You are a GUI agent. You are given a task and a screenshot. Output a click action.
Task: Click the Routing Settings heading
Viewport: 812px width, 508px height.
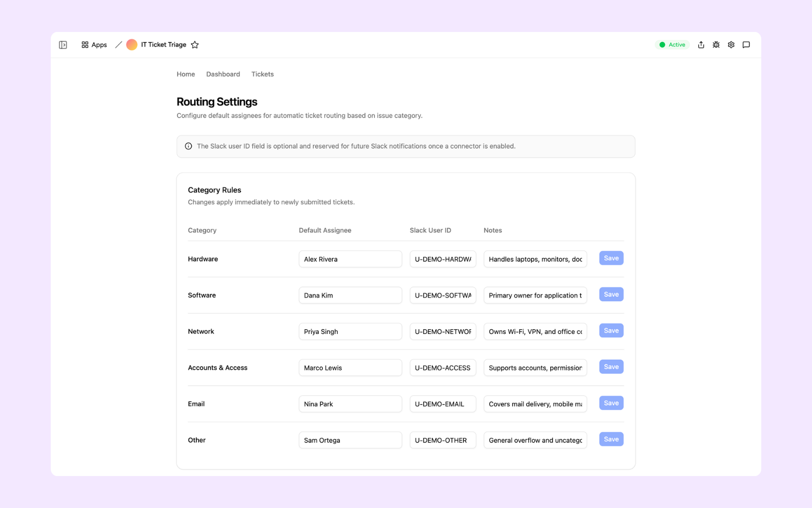pos(217,102)
